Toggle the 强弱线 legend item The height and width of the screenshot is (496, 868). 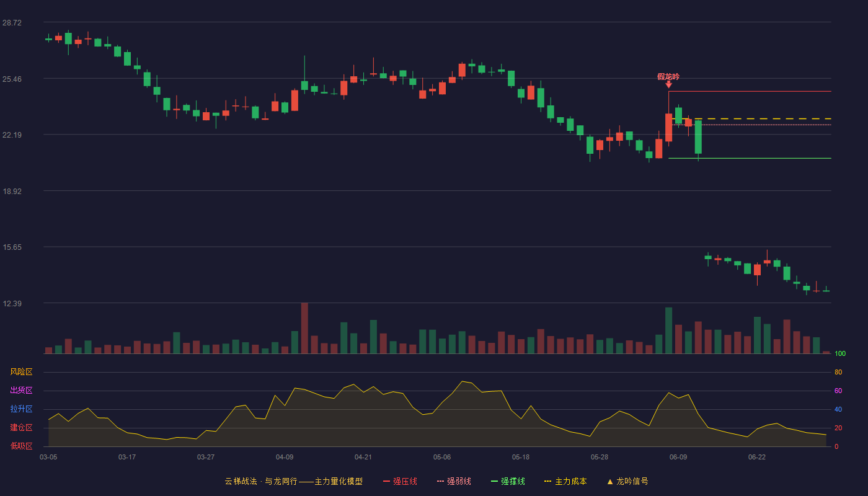(x=454, y=481)
